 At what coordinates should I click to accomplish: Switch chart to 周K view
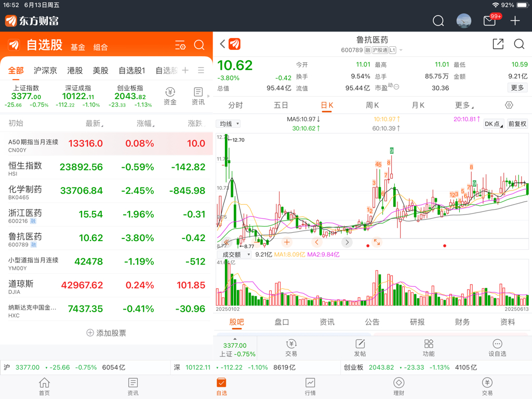pyautogui.click(x=372, y=105)
